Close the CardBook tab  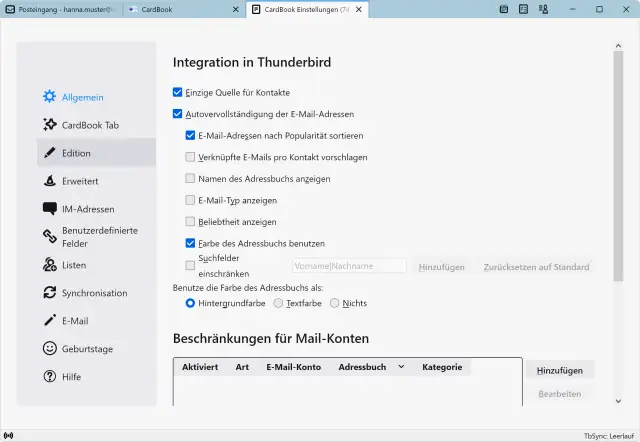(x=236, y=9)
